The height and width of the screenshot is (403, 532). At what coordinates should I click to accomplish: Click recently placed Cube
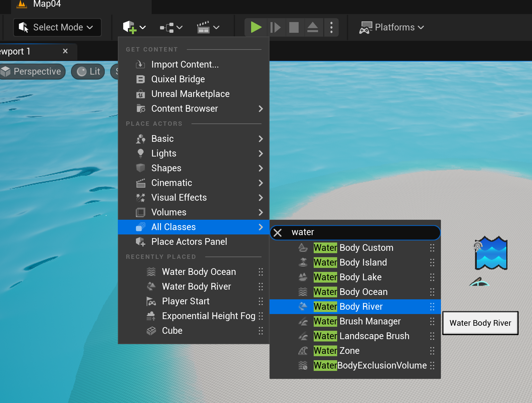[194, 330]
